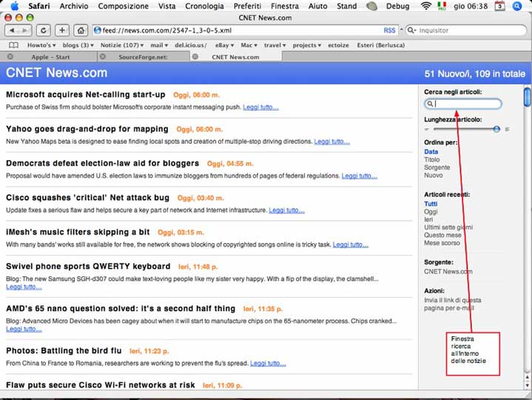Expand the Howto's bookmark folder

point(41,45)
